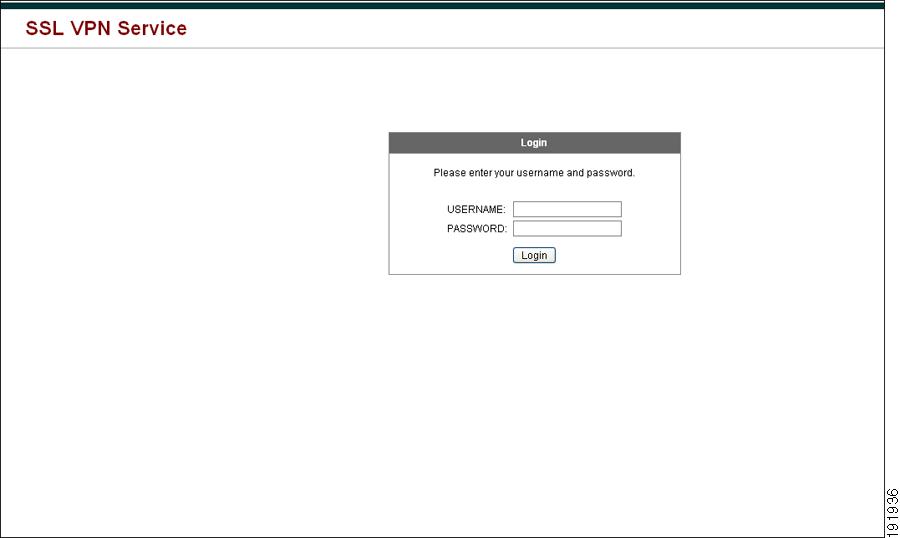Click the 'Please enter your username and password.' text

pyautogui.click(x=534, y=173)
